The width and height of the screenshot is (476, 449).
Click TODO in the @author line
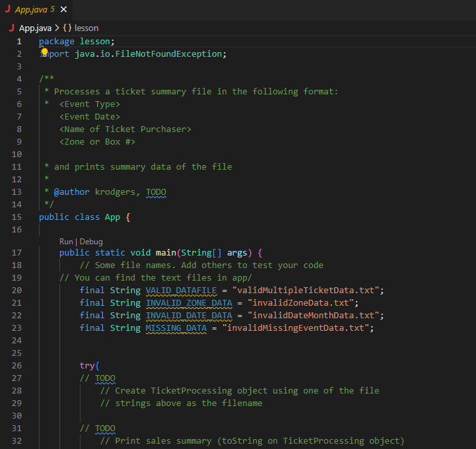(x=156, y=192)
